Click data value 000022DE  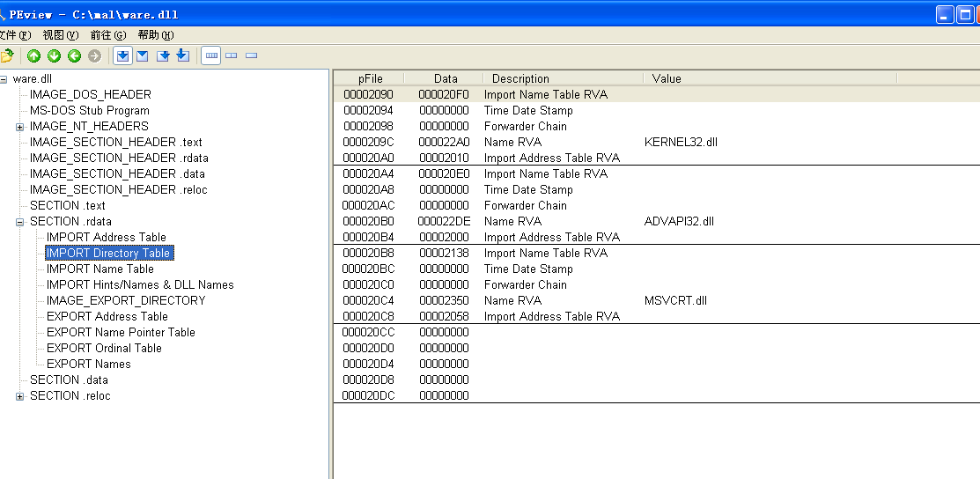[x=444, y=221]
